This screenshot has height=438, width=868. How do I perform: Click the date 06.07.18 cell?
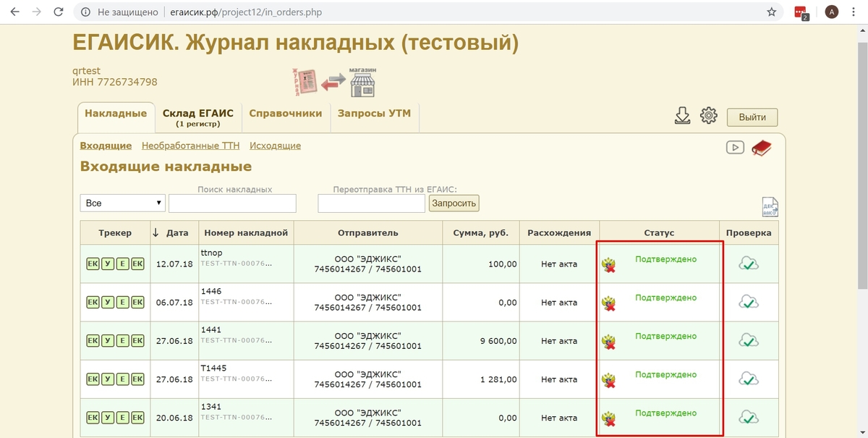point(174,303)
